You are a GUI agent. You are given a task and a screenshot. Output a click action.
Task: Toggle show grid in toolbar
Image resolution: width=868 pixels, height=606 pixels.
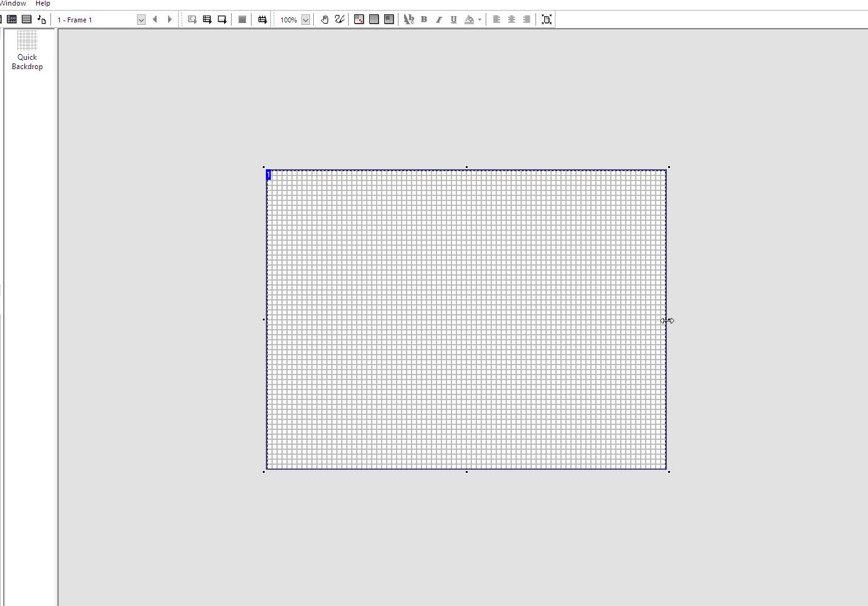(374, 19)
